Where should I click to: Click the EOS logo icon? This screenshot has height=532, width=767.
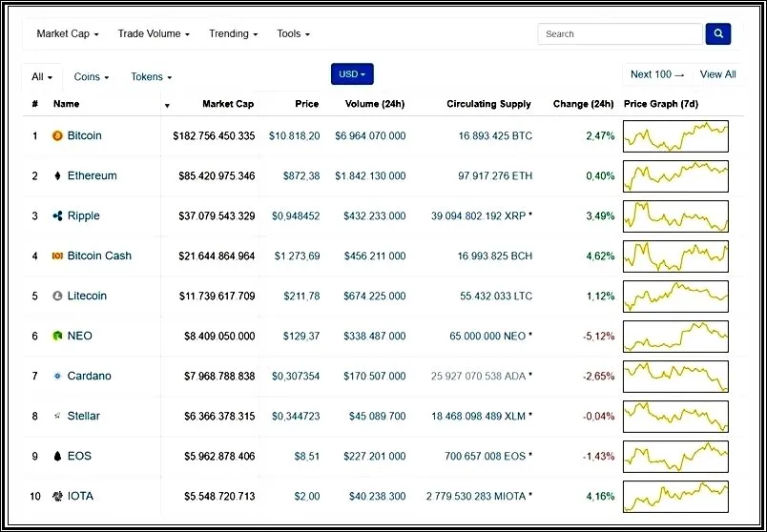click(57, 457)
